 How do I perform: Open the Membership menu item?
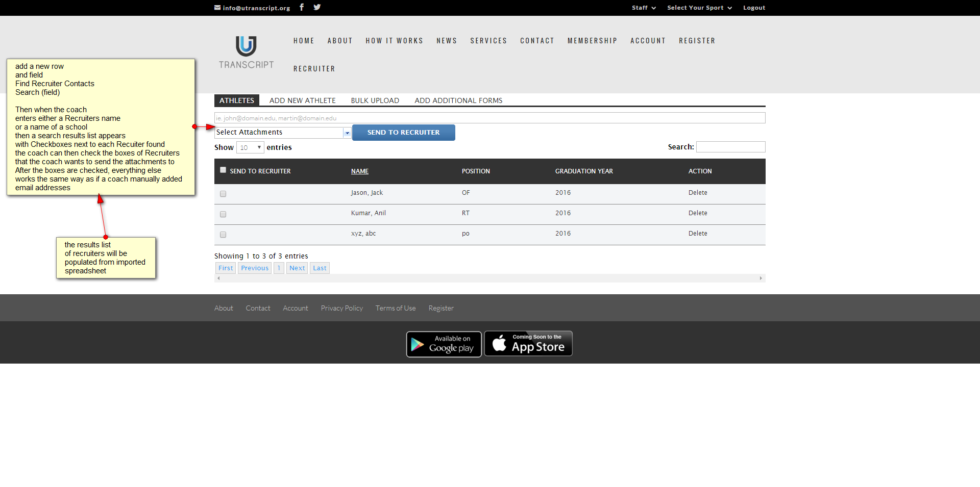click(592, 41)
